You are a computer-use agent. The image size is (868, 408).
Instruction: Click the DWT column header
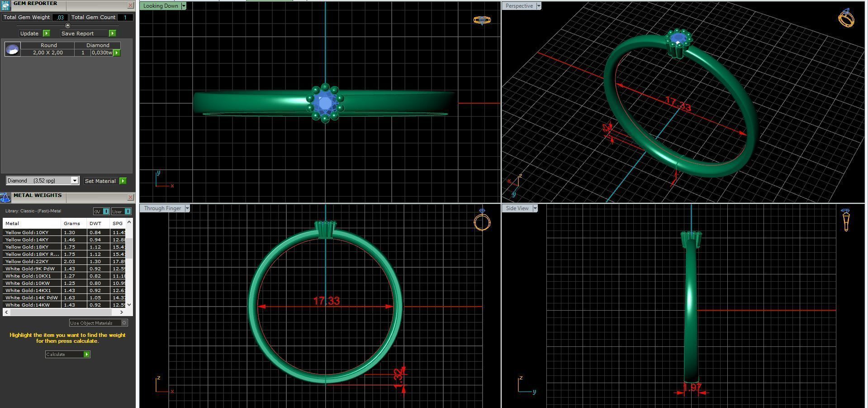pyautogui.click(x=98, y=223)
